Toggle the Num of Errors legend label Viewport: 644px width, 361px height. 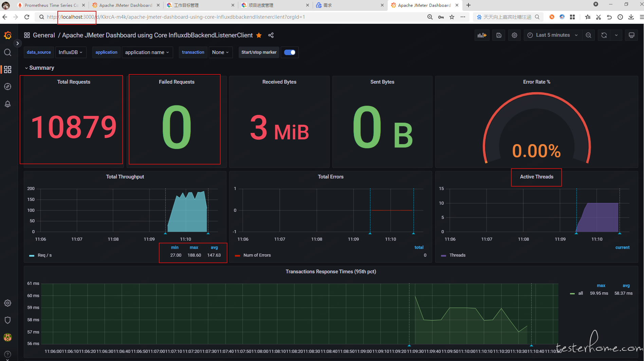pos(257,255)
